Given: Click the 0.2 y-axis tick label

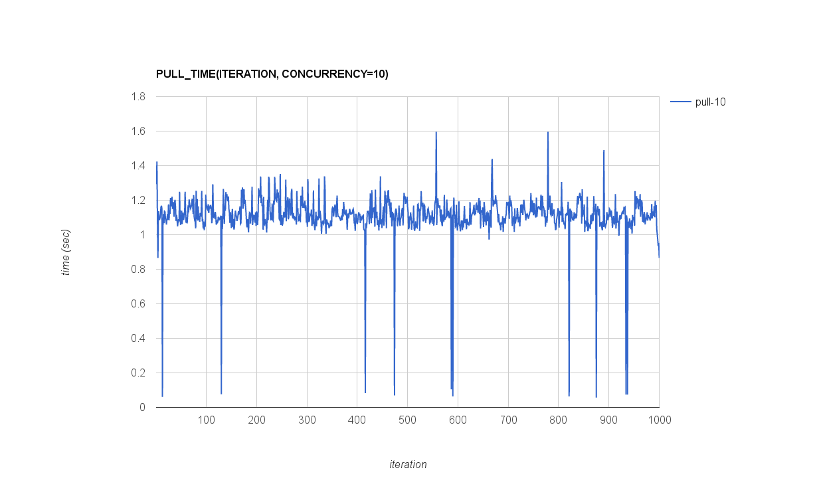Looking at the screenshot, I should tap(138, 373).
